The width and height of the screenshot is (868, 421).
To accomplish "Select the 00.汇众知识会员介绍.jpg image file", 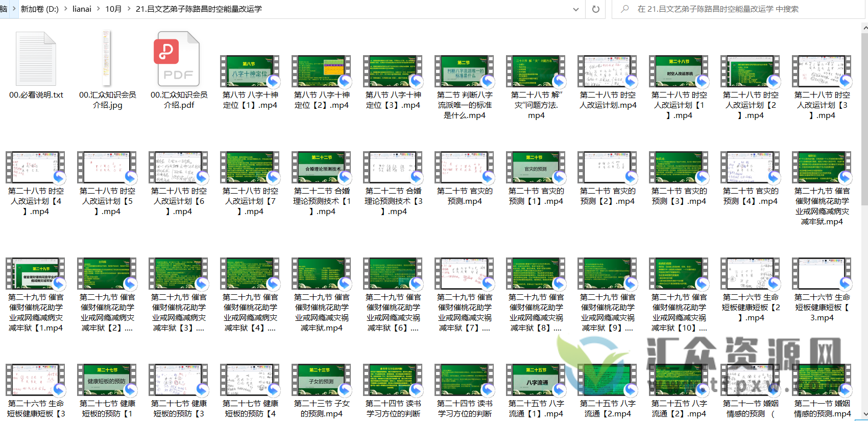I will tap(107, 59).
